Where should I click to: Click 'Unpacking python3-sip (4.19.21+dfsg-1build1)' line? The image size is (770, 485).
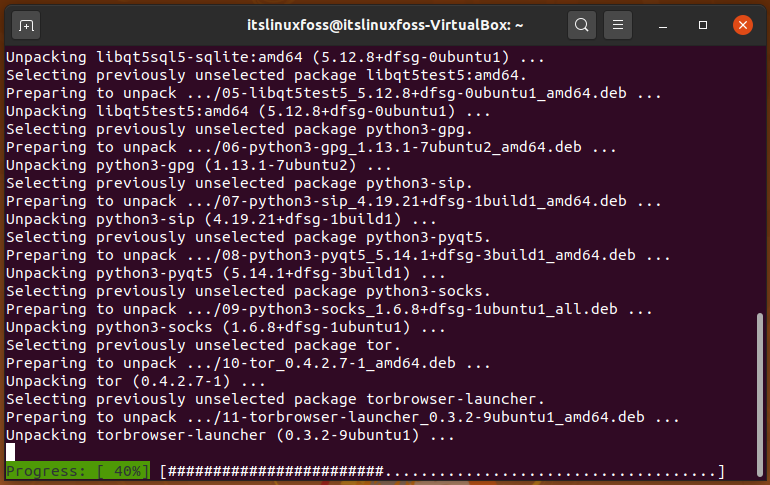coord(221,219)
